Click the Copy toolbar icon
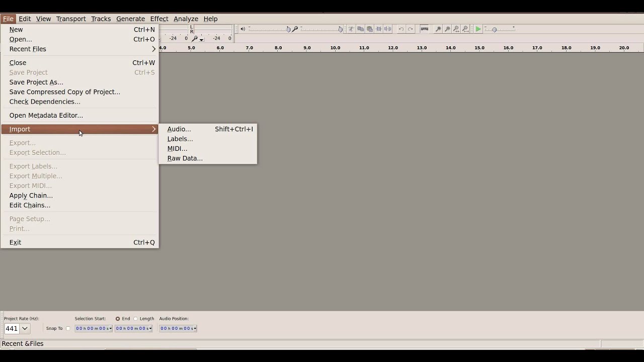This screenshot has height=362, width=644. (360, 29)
